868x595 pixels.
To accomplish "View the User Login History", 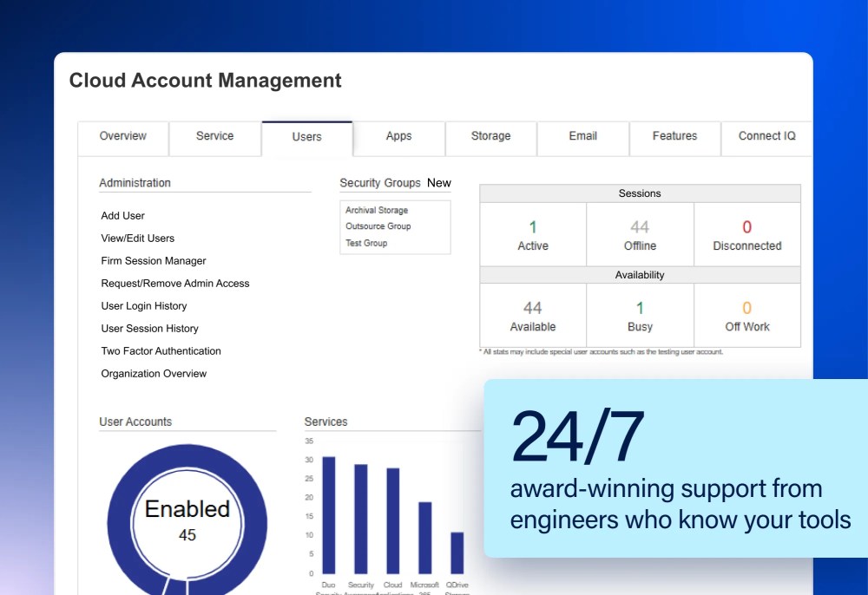I will click(143, 305).
